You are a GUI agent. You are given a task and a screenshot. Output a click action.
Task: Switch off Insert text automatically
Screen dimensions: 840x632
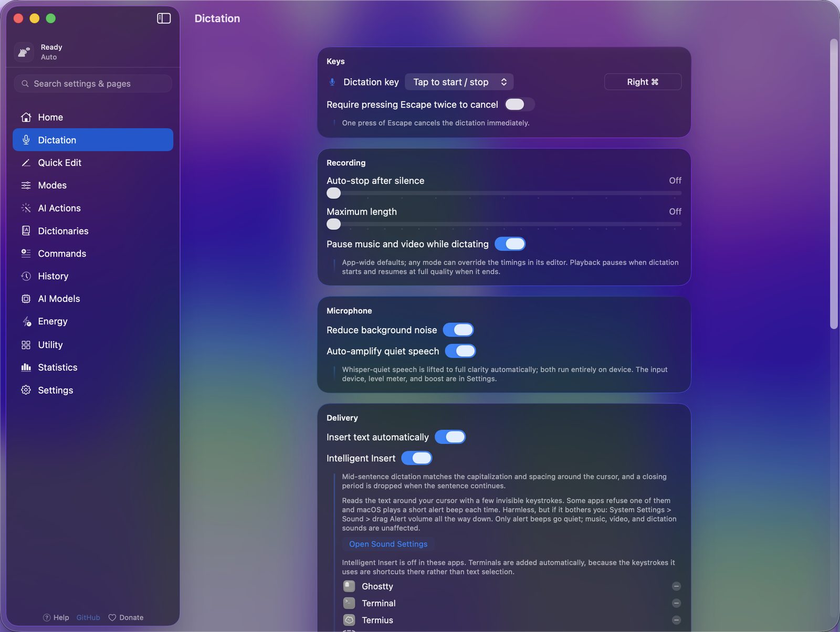tap(450, 437)
